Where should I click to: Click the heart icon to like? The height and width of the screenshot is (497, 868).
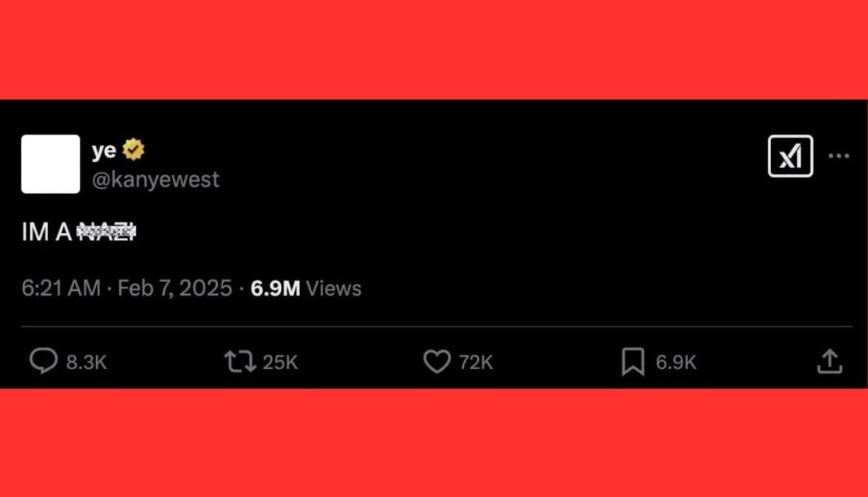(436, 361)
